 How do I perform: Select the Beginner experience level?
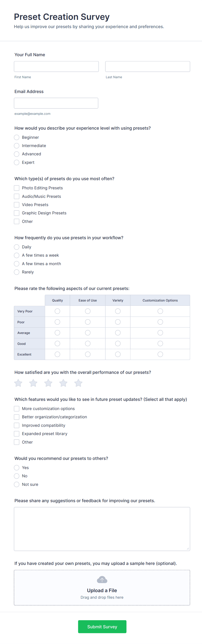[x=17, y=137]
